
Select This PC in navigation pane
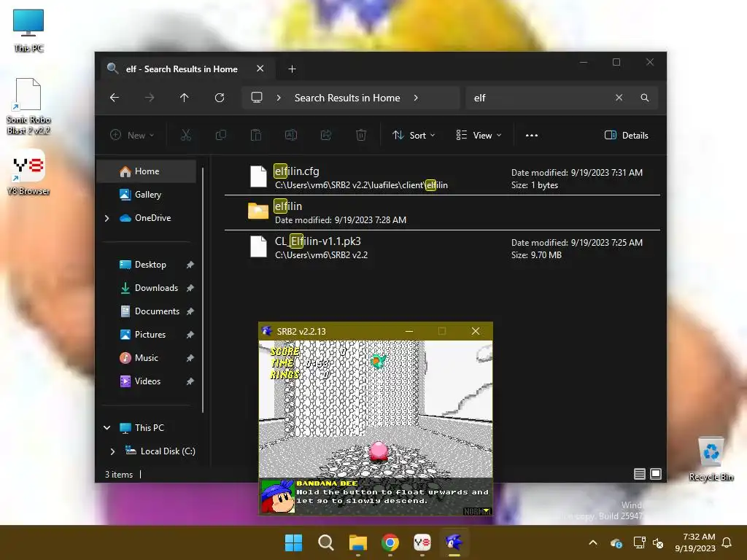[x=149, y=427]
